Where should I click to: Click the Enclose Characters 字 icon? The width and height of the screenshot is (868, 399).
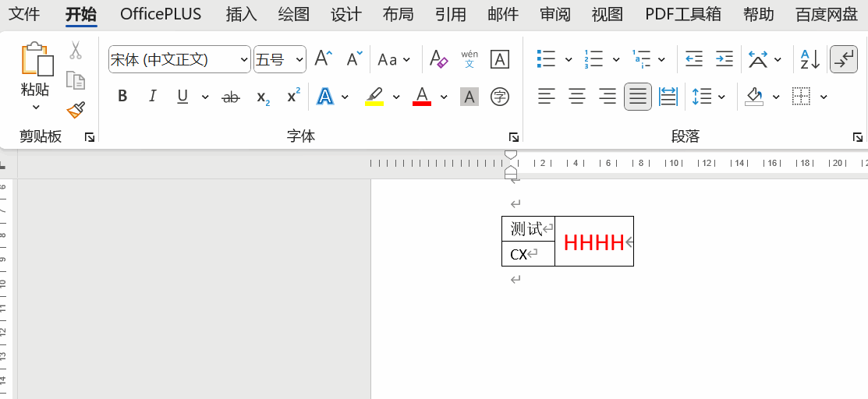499,97
